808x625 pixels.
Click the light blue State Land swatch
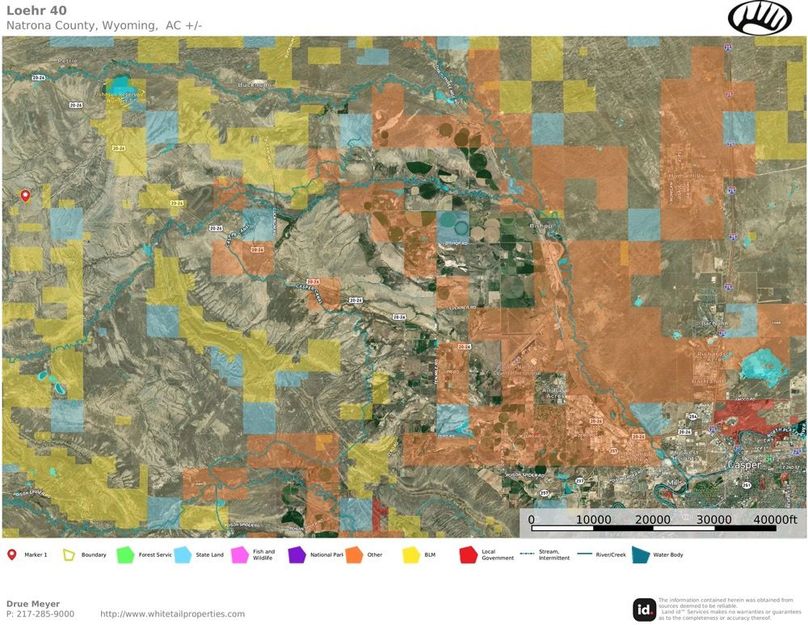pos(182,554)
